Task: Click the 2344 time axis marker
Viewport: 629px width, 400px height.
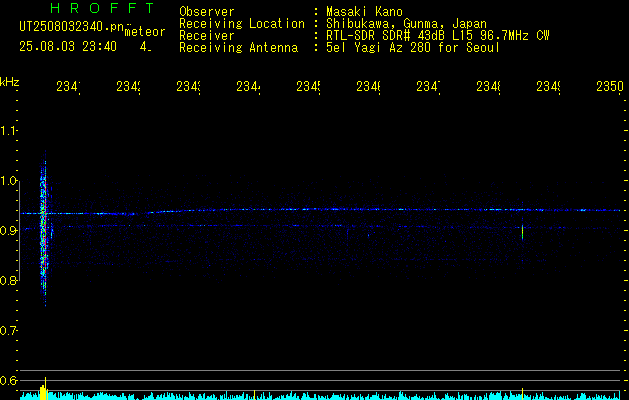Action: point(248,86)
